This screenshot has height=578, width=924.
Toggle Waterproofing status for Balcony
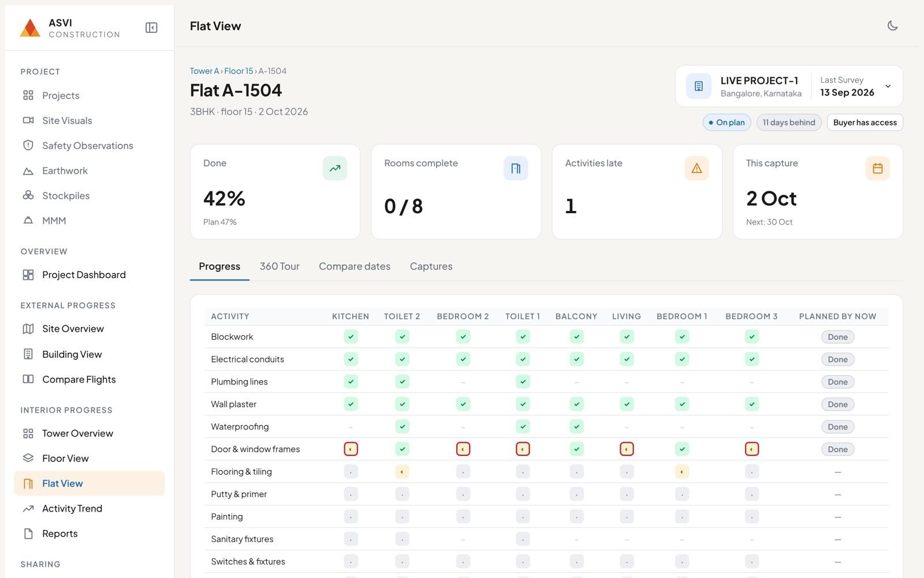[576, 427]
